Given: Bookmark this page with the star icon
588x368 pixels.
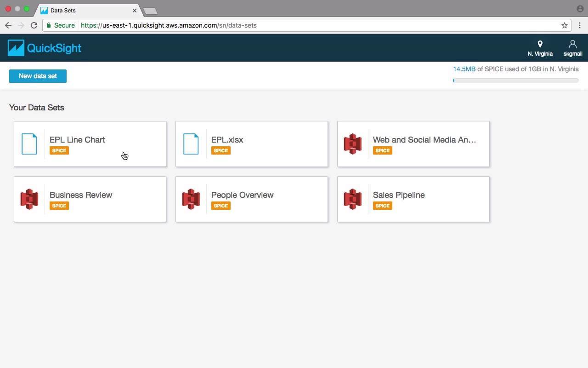Looking at the screenshot, I should (565, 25).
